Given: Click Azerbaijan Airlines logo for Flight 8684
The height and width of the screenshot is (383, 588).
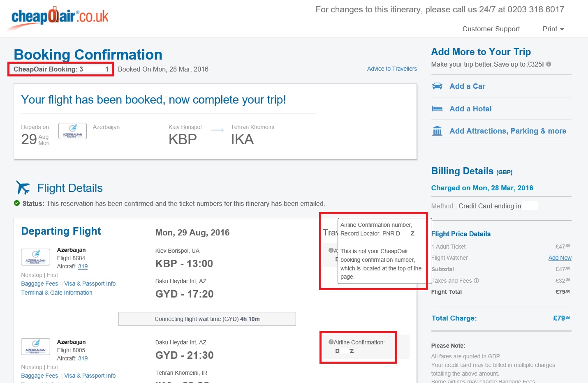Looking at the screenshot, I should click(36, 257).
